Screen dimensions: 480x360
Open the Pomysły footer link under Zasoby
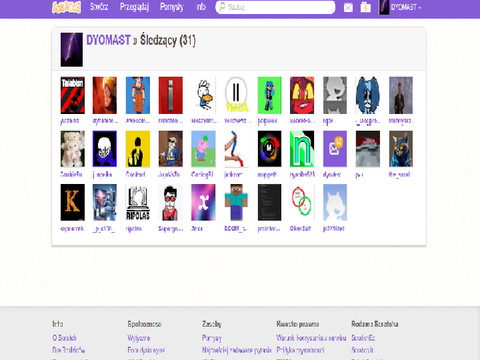212,338
